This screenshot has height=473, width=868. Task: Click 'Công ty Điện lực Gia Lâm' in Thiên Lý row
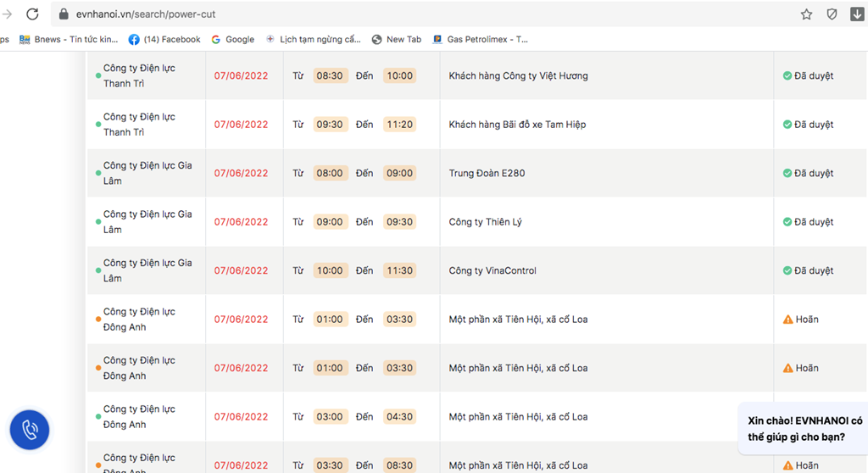tap(147, 222)
